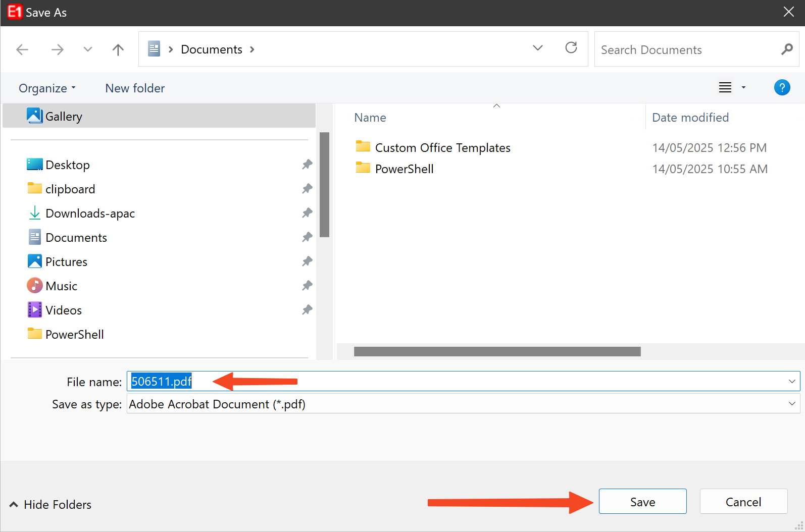The image size is (805, 532).
Task: Refresh the Documents folder view
Action: pyautogui.click(x=571, y=48)
